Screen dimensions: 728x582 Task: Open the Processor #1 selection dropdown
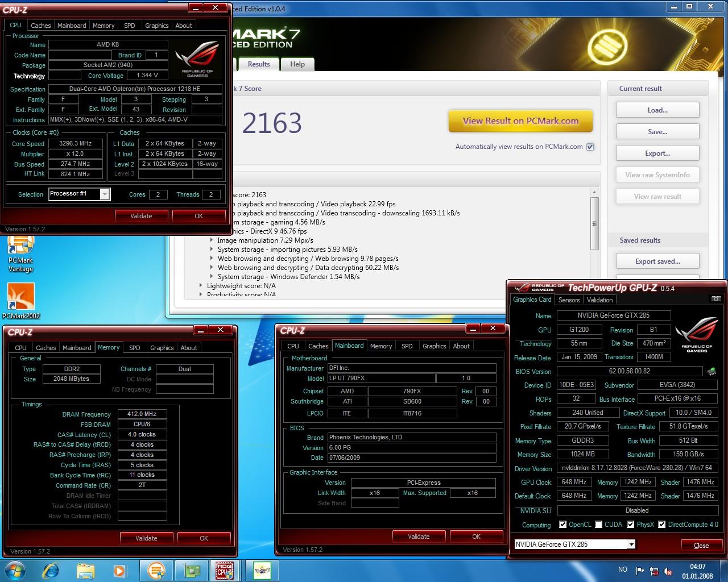tap(105, 194)
